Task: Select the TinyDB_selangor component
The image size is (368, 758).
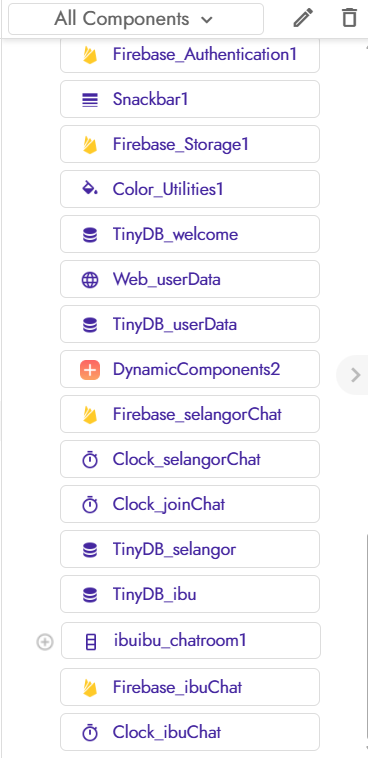Action: tap(190, 549)
